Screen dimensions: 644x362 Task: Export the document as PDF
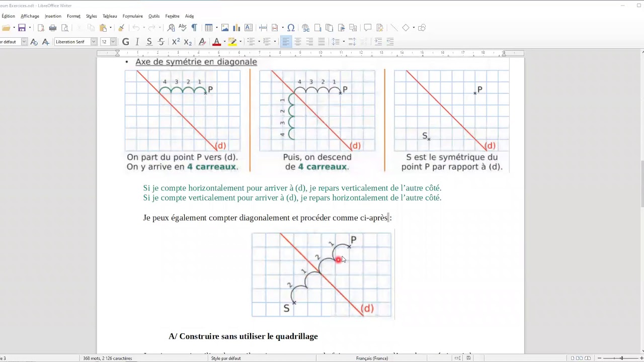pos(41,28)
